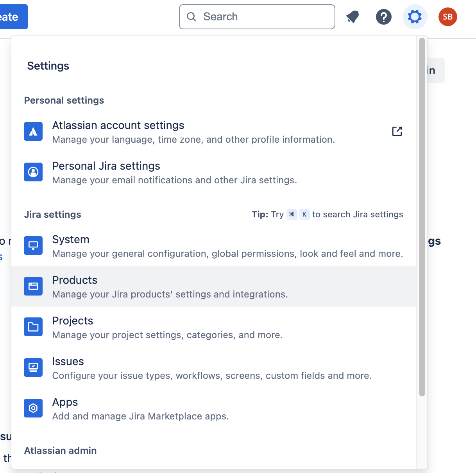Click the settings gear icon

click(x=415, y=17)
